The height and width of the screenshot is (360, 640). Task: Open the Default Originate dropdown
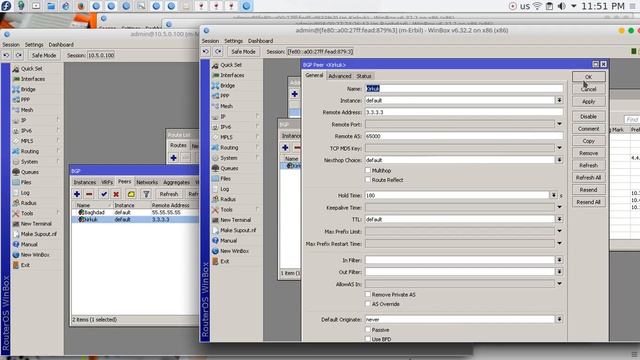tap(559, 319)
